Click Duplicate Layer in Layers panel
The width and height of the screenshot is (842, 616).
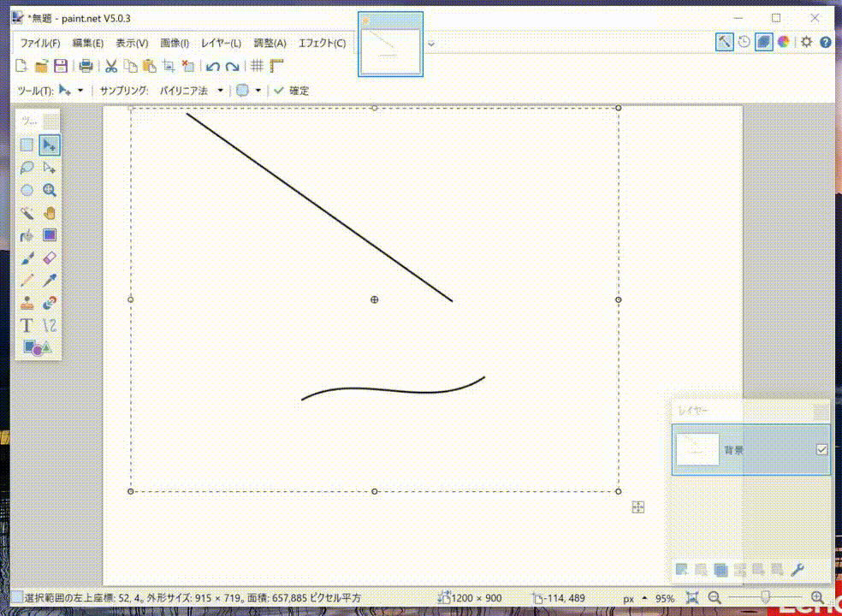[720, 569]
